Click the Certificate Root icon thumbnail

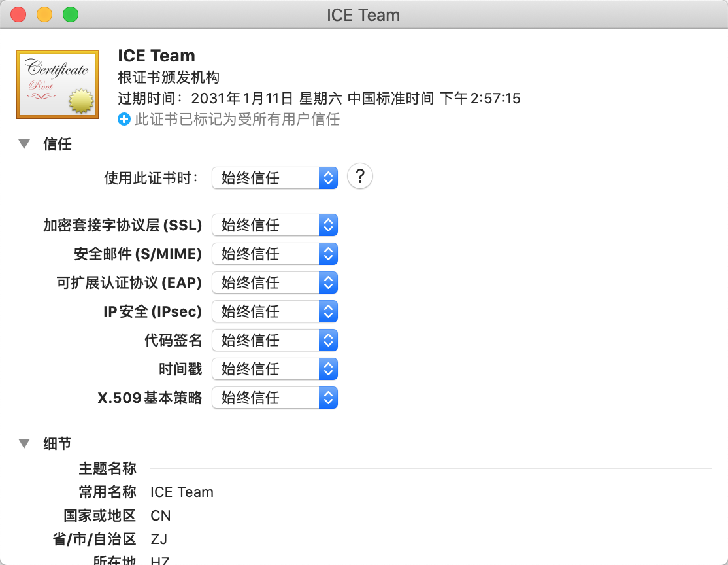coord(57,84)
